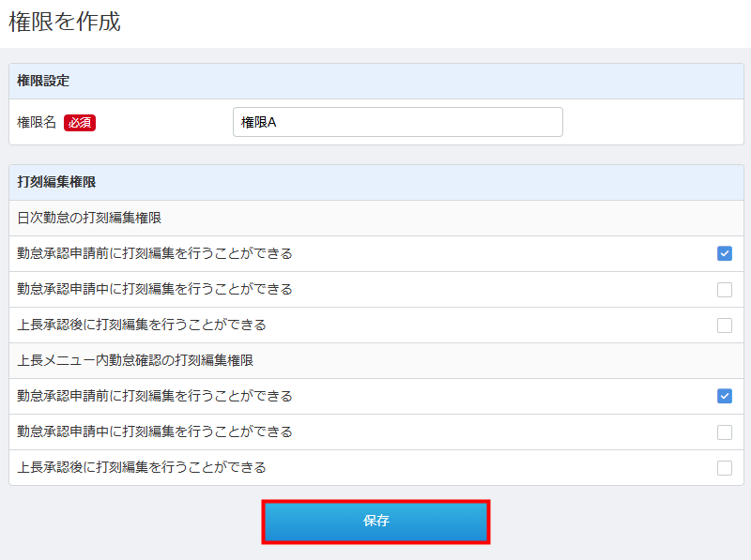
Task: Click the 日次勤怠の打刻編集権限 subheading
Action: coord(89,218)
